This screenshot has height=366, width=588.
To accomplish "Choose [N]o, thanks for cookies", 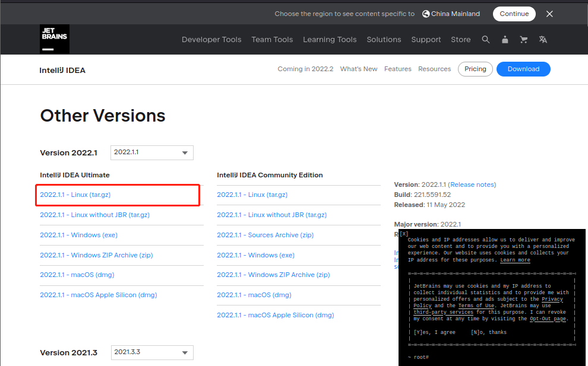I will pos(489,332).
